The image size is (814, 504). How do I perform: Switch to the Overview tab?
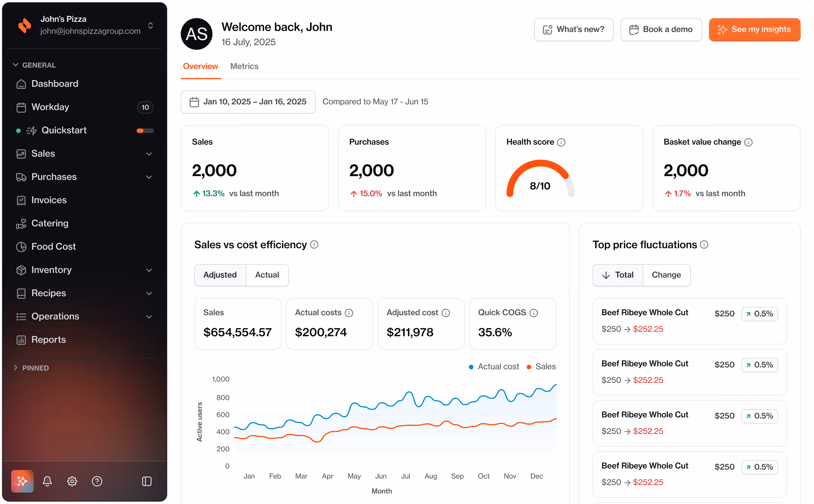click(201, 66)
